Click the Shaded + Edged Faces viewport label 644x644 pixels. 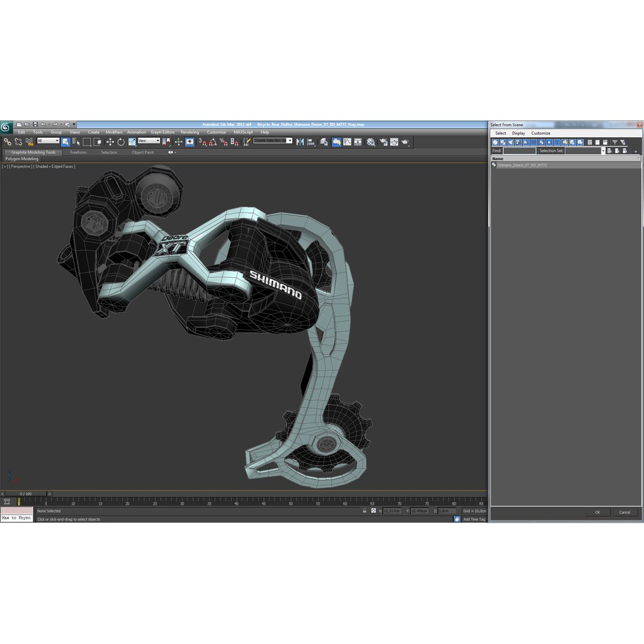54,166
